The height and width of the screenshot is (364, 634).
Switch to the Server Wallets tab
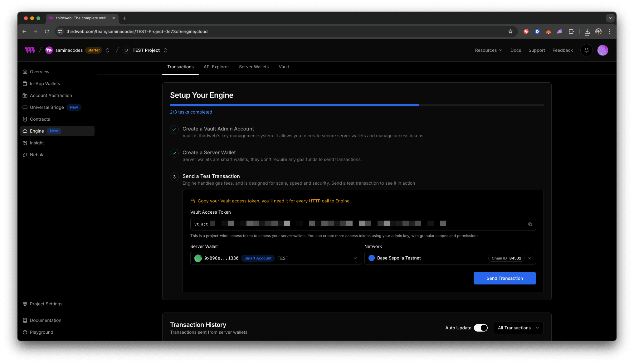254,67
